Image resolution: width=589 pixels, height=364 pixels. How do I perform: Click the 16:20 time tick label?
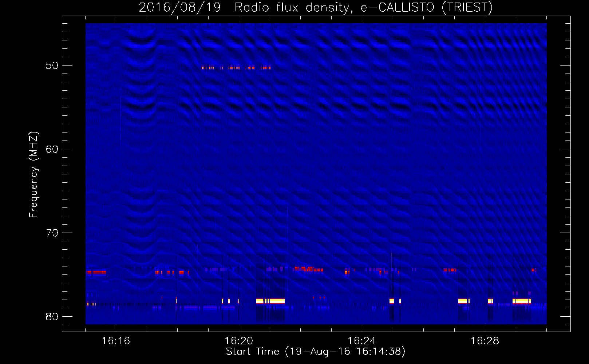tap(239, 341)
